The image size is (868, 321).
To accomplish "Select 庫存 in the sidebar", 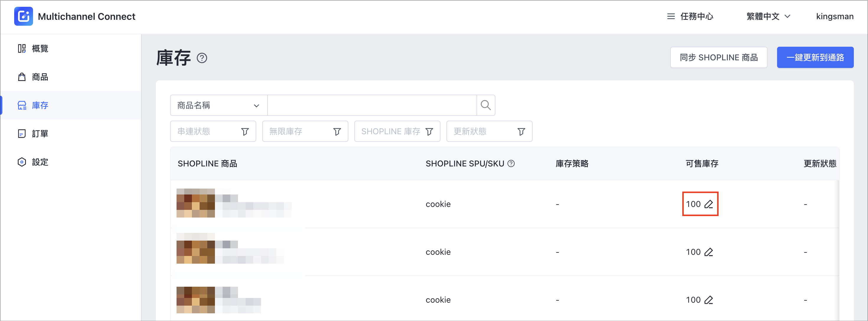I will point(71,105).
